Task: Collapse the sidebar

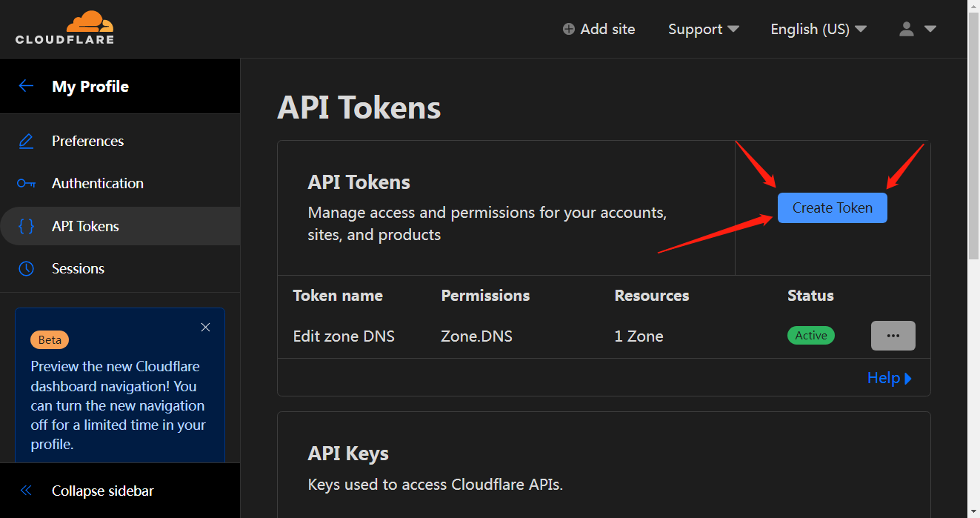Action: pos(120,491)
